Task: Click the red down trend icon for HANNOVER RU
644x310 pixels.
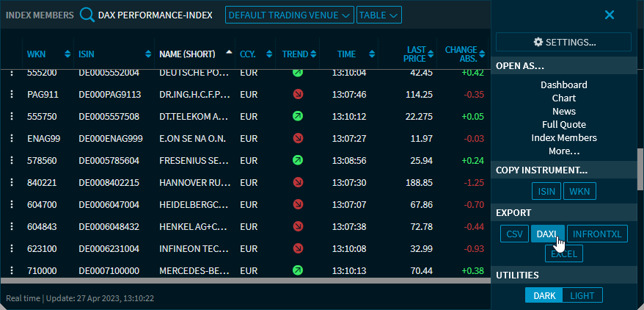Action: (298, 181)
